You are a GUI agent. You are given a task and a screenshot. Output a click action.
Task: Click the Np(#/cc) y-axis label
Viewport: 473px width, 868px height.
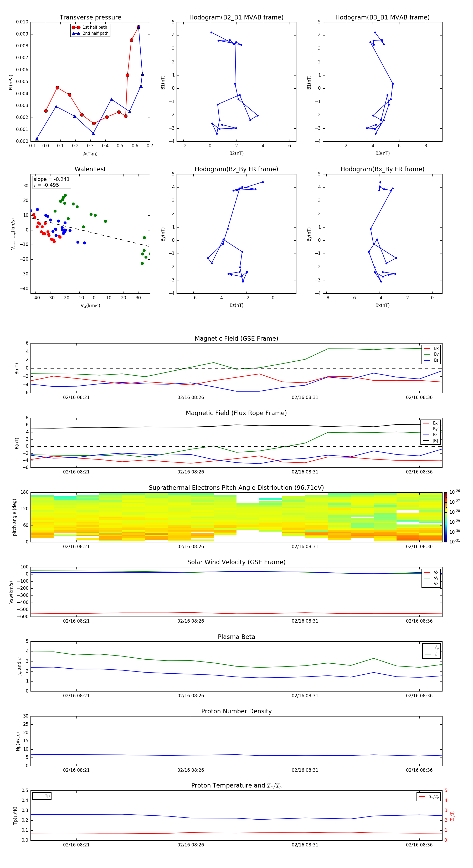pos(18,741)
